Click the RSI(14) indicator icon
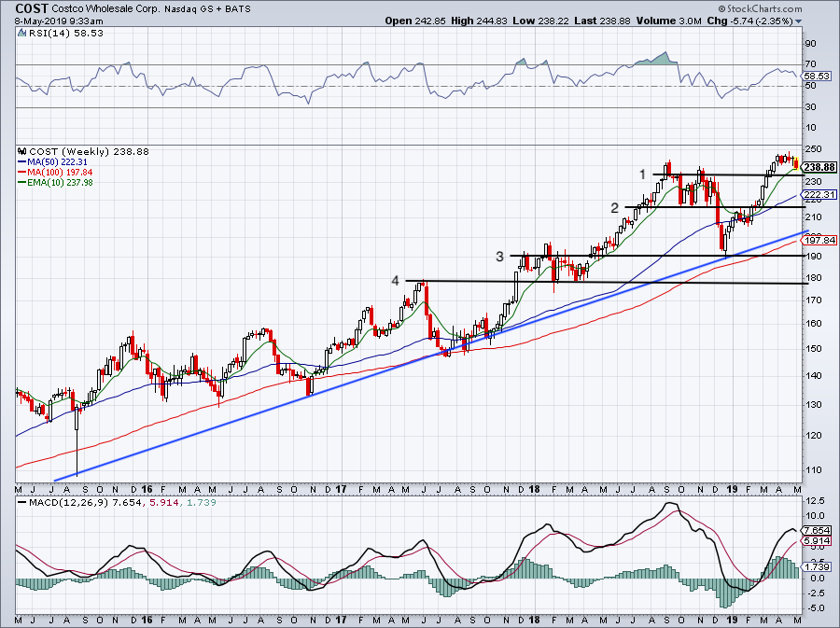The width and height of the screenshot is (840, 628). 22,34
